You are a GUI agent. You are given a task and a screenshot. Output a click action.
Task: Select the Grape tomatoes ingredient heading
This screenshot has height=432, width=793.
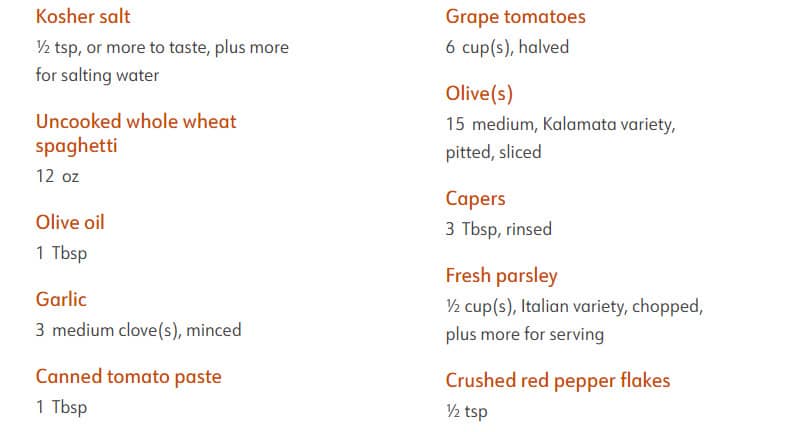tap(515, 17)
